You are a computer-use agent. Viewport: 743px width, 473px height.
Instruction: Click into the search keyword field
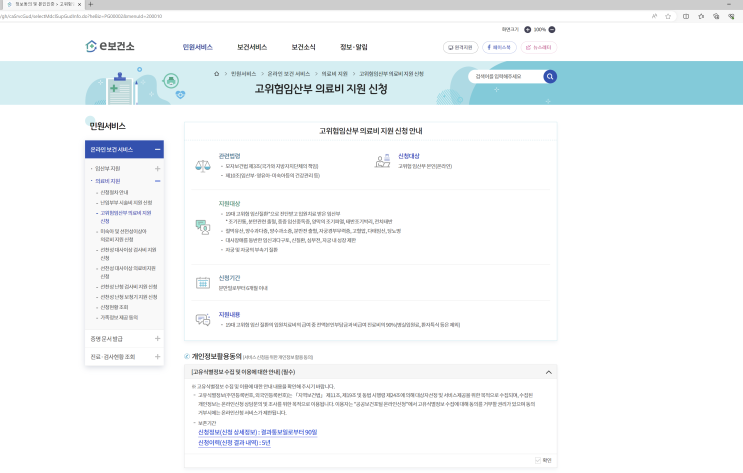point(505,76)
